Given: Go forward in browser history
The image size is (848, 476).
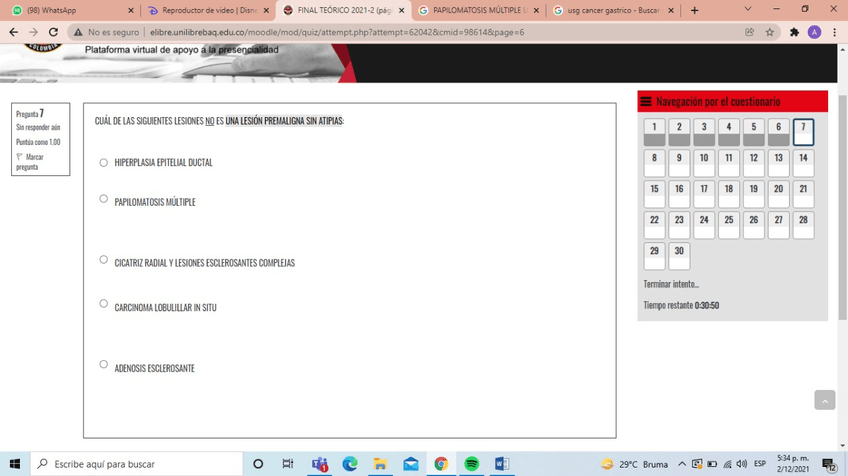Looking at the screenshot, I should coord(34,32).
